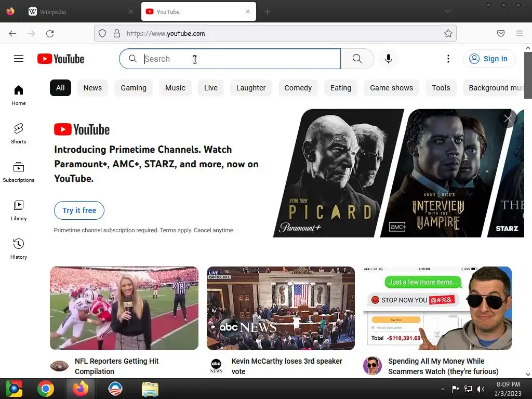Image resolution: width=532 pixels, height=399 pixels.
Task: Select the Tools filter chip
Action: 441,88
